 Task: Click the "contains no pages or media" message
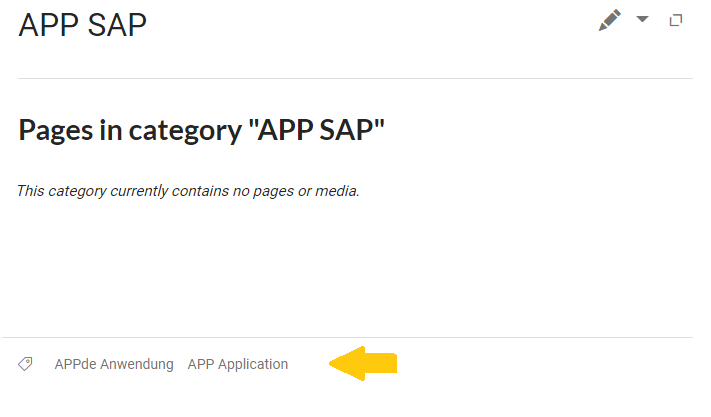click(x=188, y=191)
